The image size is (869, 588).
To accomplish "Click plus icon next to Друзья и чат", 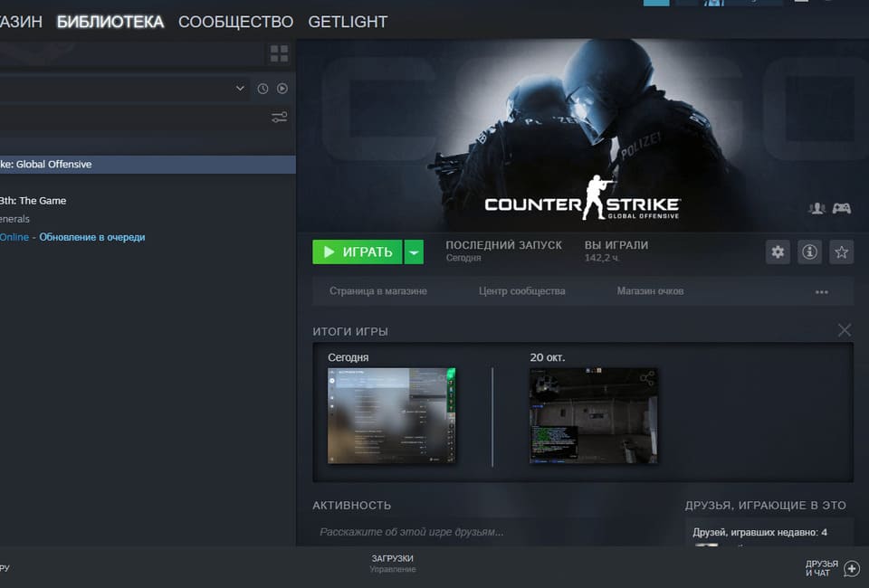I will (852, 568).
